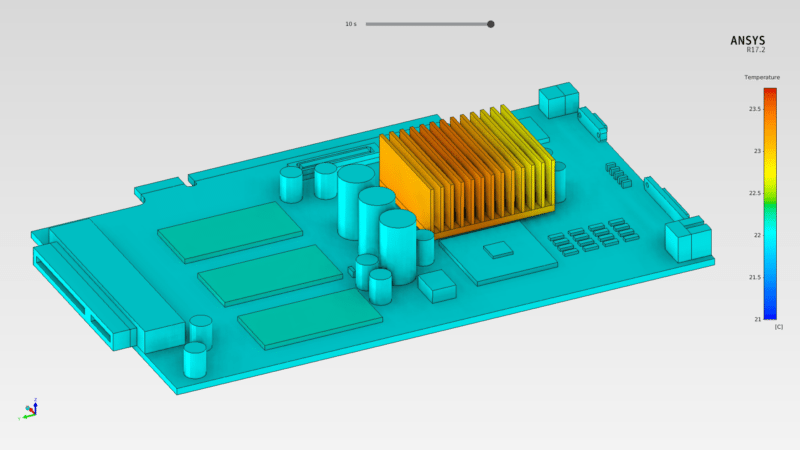Click the blue bottom of temperature color bar
The width and height of the screenshot is (800, 450).
[x=770, y=313]
